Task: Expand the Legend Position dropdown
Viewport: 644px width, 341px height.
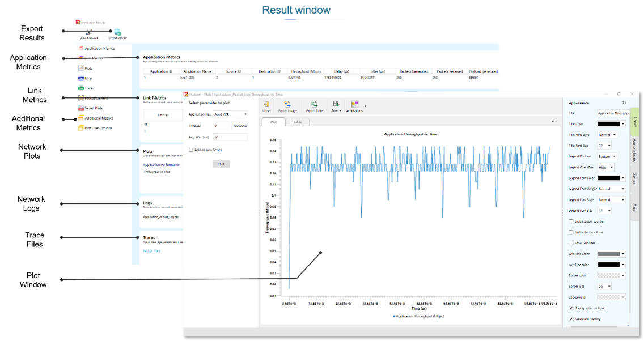Action: click(607, 156)
